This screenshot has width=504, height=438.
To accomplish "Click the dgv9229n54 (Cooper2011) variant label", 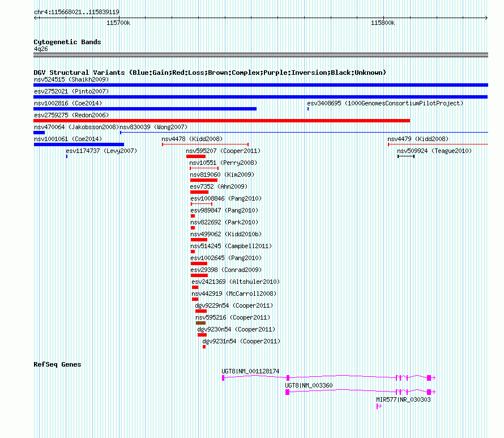I will tap(234, 305).
